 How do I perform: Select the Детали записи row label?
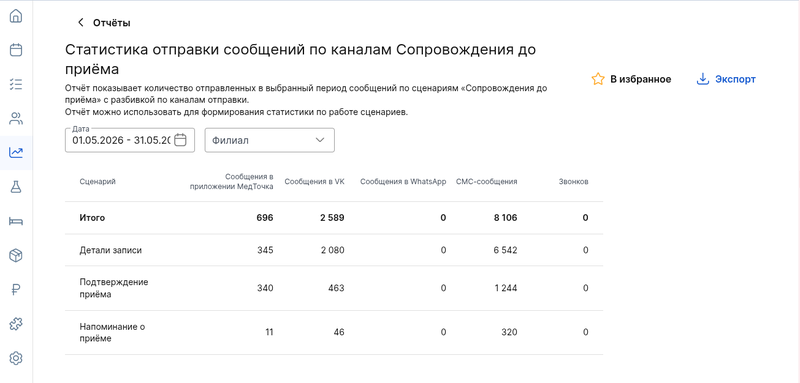click(111, 250)
